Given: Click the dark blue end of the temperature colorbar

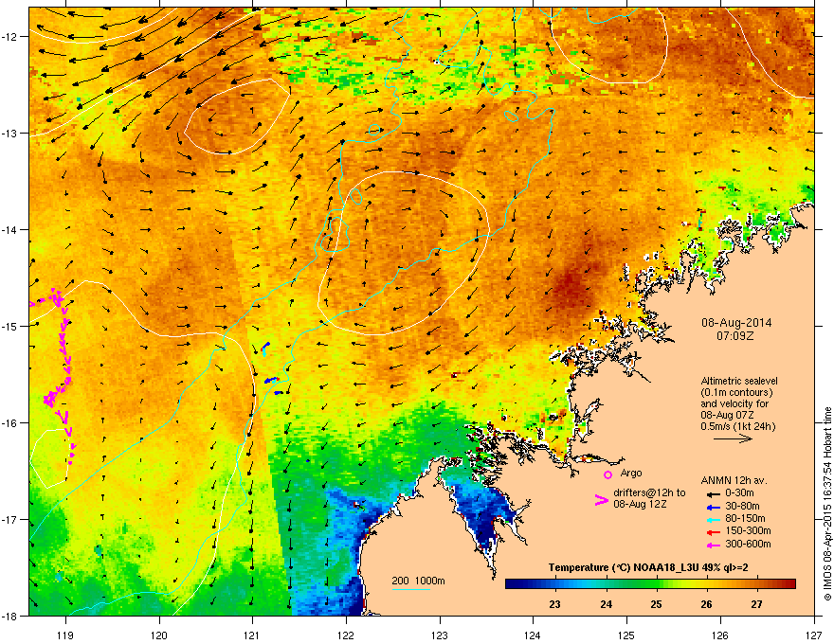Looking at the screenshot, I should click(512, 584).
